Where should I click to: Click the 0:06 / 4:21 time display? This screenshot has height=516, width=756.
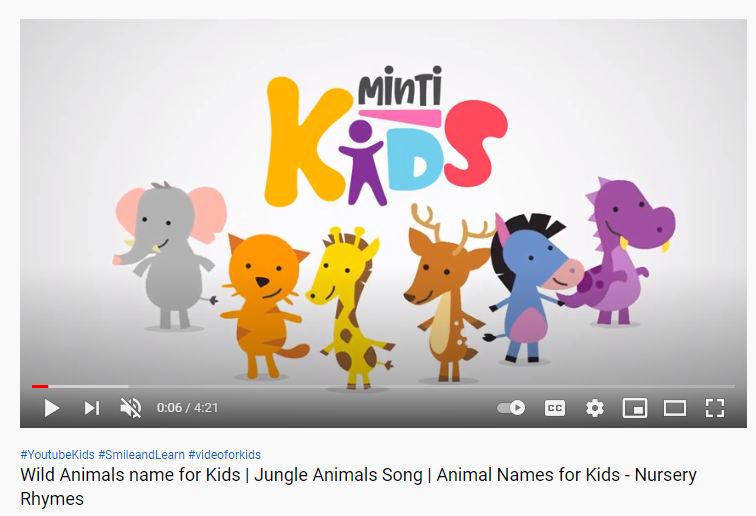[x=187, y=408]
